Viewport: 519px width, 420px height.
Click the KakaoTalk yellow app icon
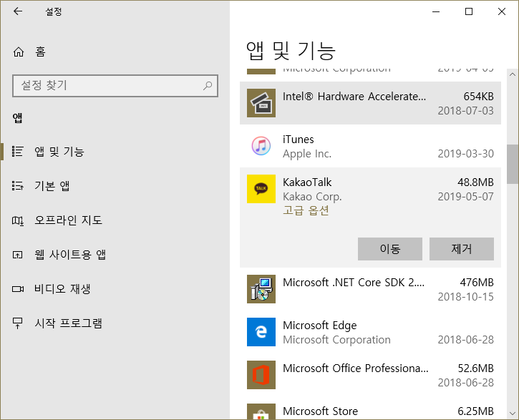(261, 189)
